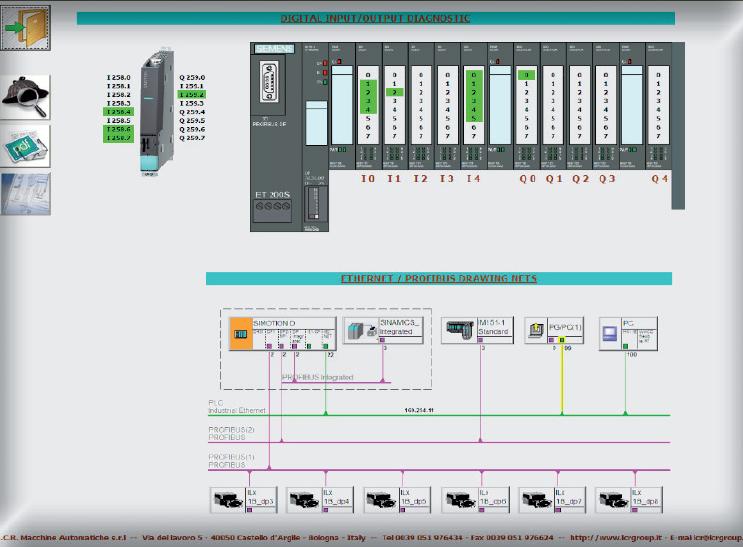The height and width of the screenshot is (547, 743).
Task: Toggle input bit I 258.7 indicator
Action: (x=119, y=138)
